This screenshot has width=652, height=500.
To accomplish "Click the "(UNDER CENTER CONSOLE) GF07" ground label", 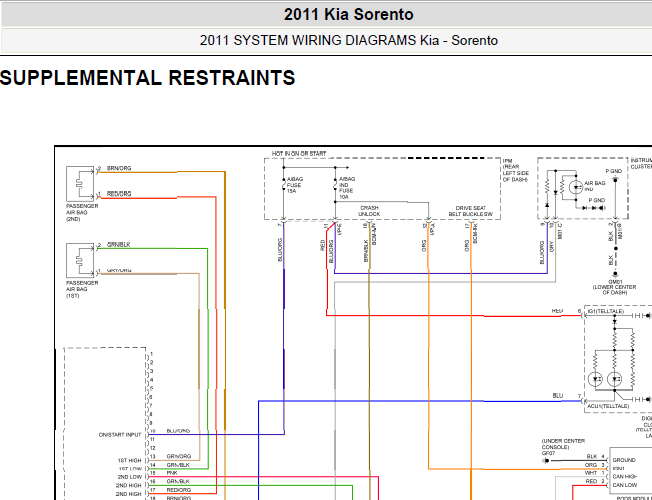I will coord(563,447).
